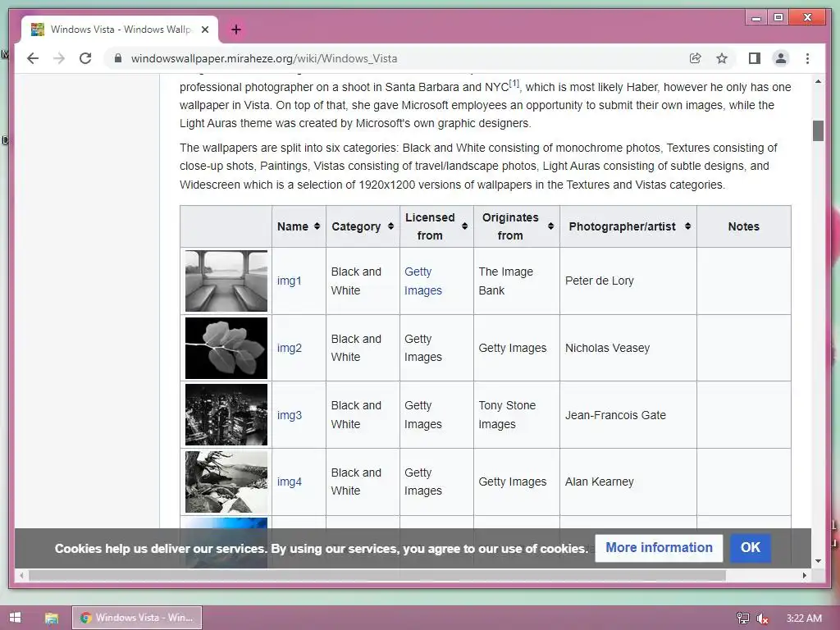
Task: Click the forward navigation arrow
Action: [x=59, y=58]
